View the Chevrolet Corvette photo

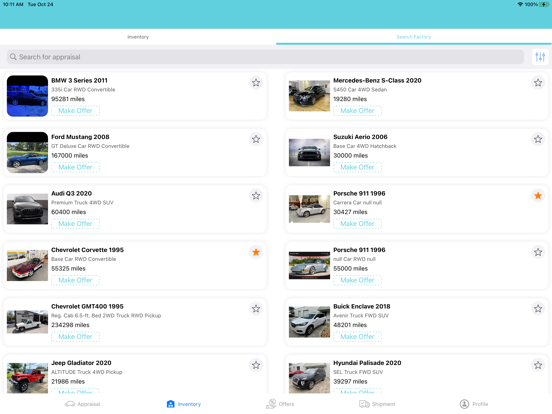27,265
